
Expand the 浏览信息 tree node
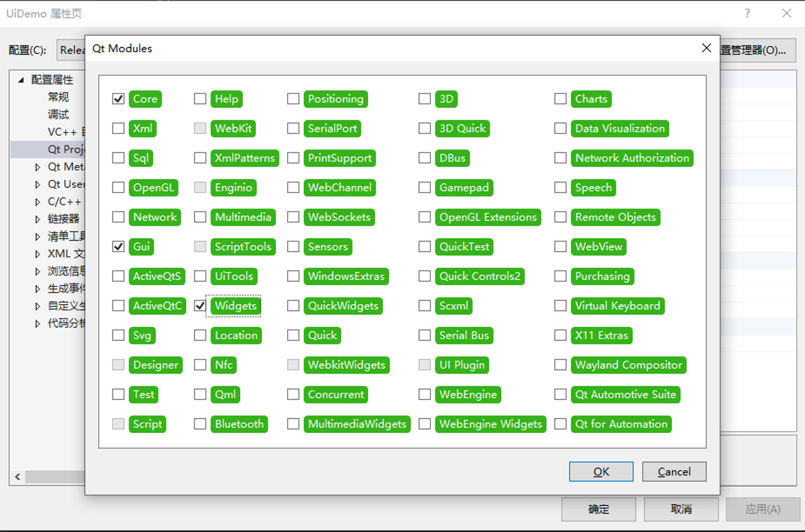click(38, 271)
